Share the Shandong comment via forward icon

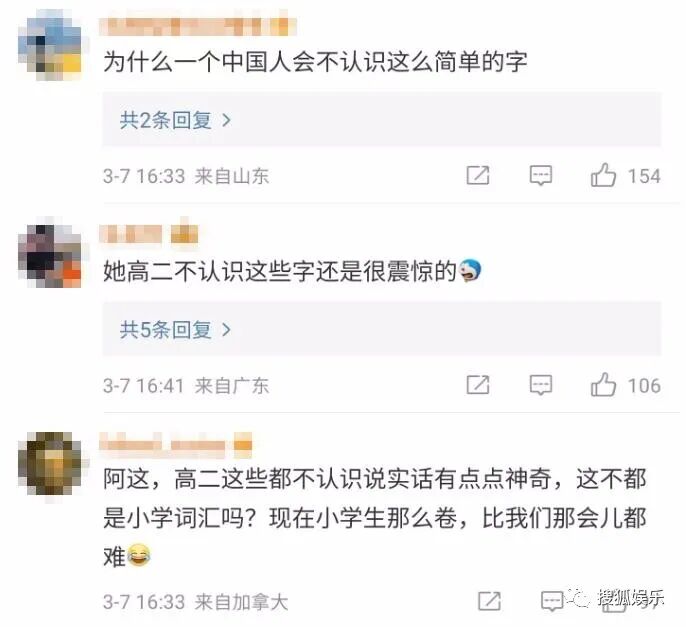point(478,175)
